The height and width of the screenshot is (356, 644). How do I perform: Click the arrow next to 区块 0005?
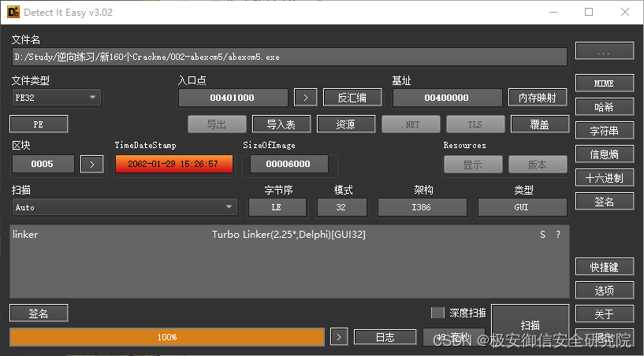click(x=92, y=165)
